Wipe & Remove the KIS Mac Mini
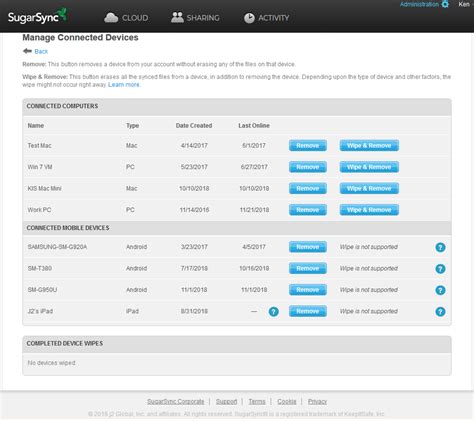The height and width of the screenshot is (421, 474). [x=369, y=188]
